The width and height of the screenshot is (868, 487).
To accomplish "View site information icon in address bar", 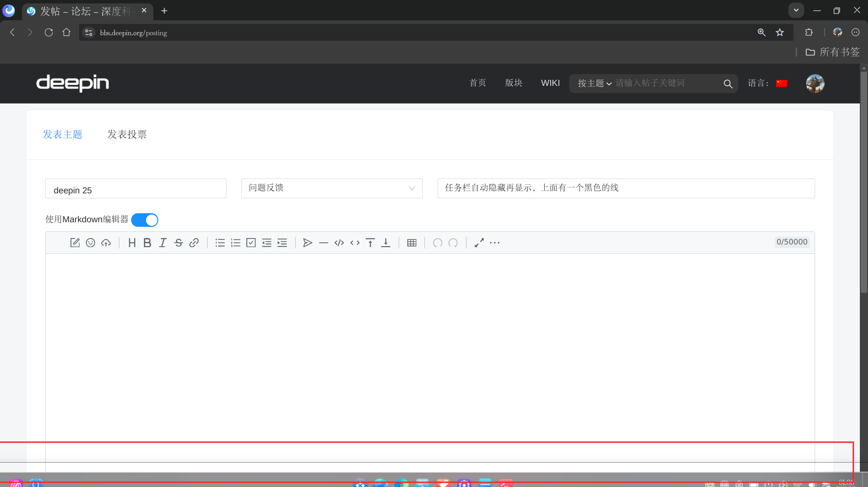I will 89,33.
